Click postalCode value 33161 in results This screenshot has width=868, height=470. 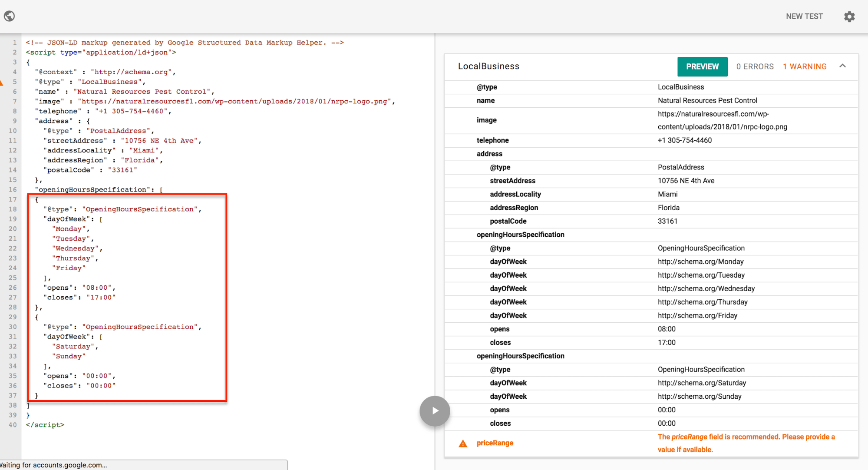[667, 221]
